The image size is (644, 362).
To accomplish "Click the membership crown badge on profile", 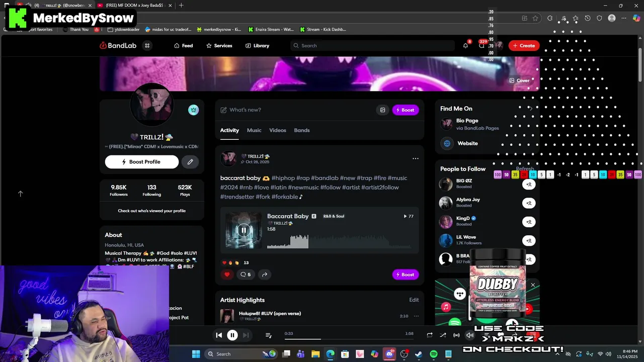I will point(193,110).
